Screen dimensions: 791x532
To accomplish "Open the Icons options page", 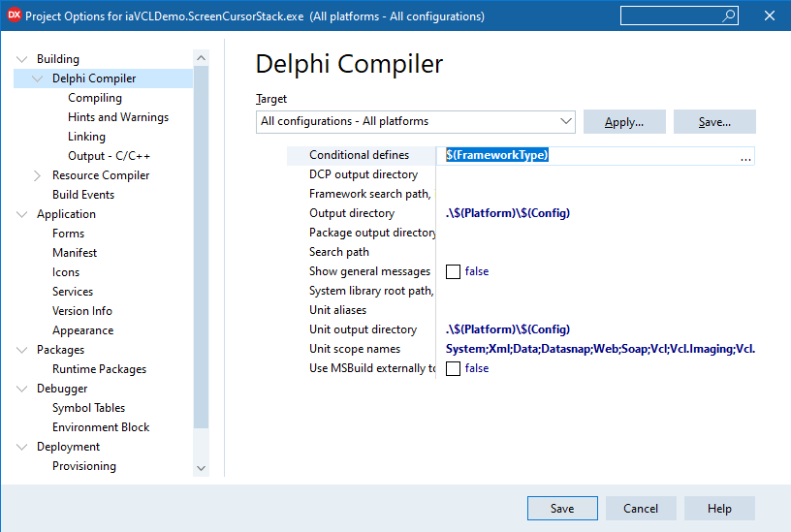I will (x=66, y=272).
